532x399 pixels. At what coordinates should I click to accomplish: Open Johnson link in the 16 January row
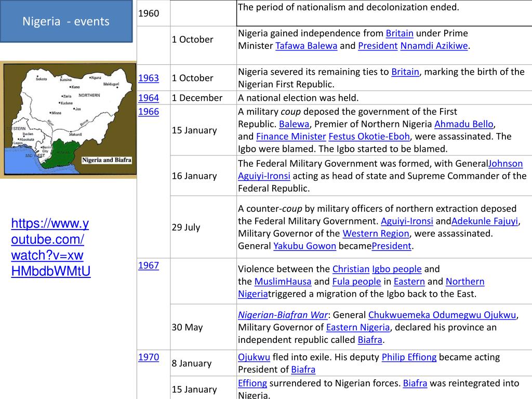point(506,164)
